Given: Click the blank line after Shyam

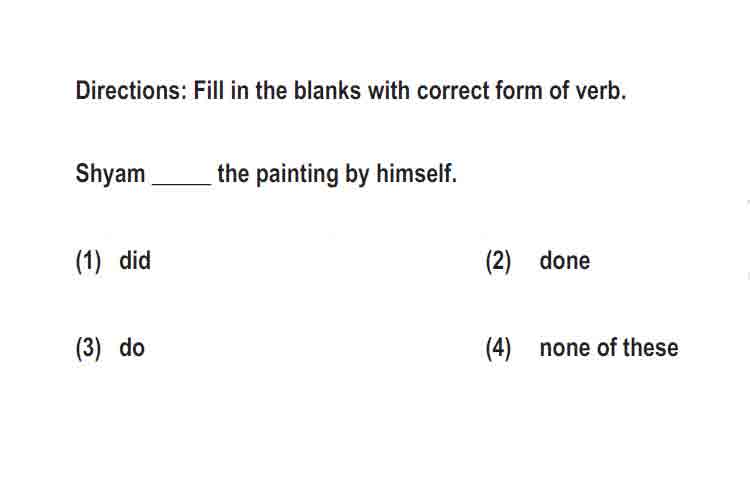Looking at the screenshot, I should [x=182, y=183].
